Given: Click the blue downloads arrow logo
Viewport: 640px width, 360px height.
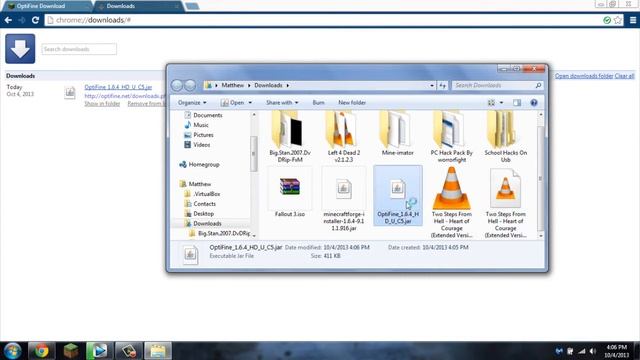Looking at the screenshot, I should point(20,49).
